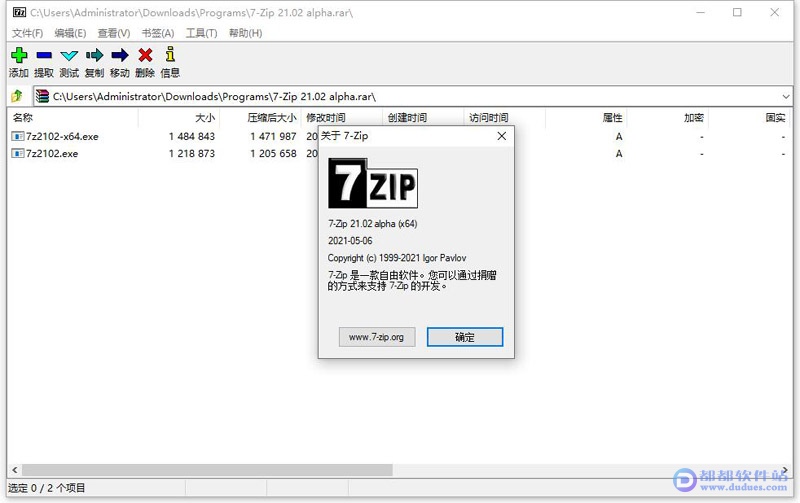The height and width of the screenshot is (503, 800).
Task: Close the About 7-Zip dialog
Action: click(502, 136)
